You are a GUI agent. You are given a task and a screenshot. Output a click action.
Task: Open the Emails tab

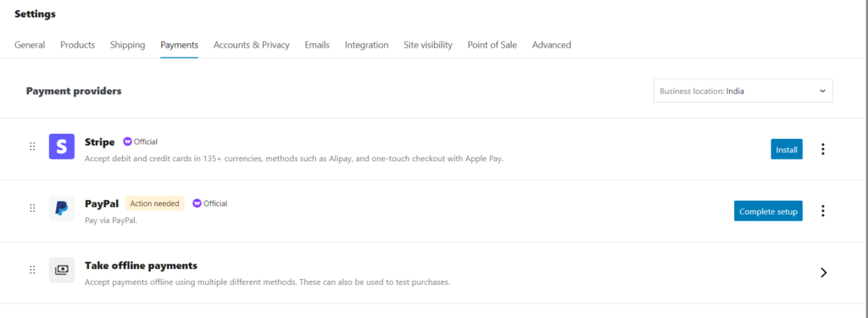point(317,45)
